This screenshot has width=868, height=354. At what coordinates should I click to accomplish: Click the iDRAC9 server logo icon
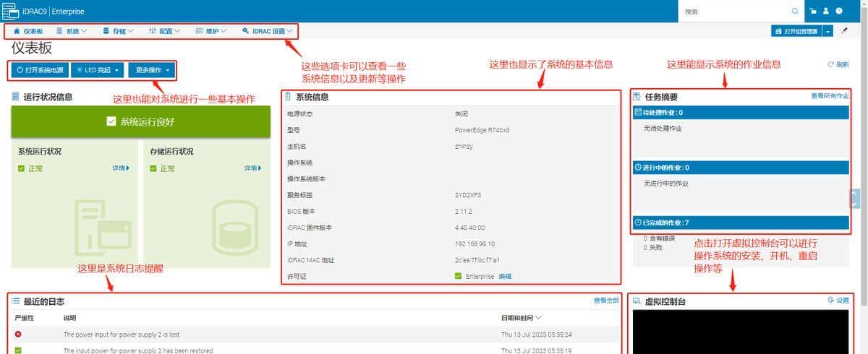tap(11, 12)
